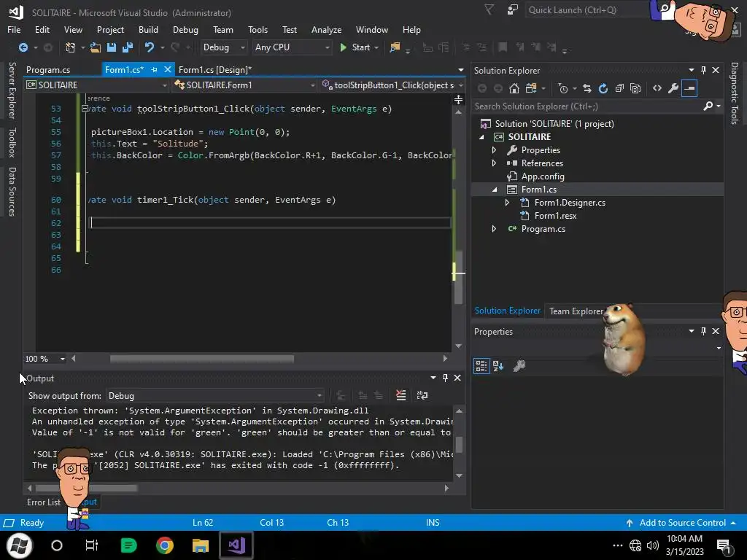Toggle Show All Files in Solution Explorer
747x560 pixels.
click(x=635, y=88)
